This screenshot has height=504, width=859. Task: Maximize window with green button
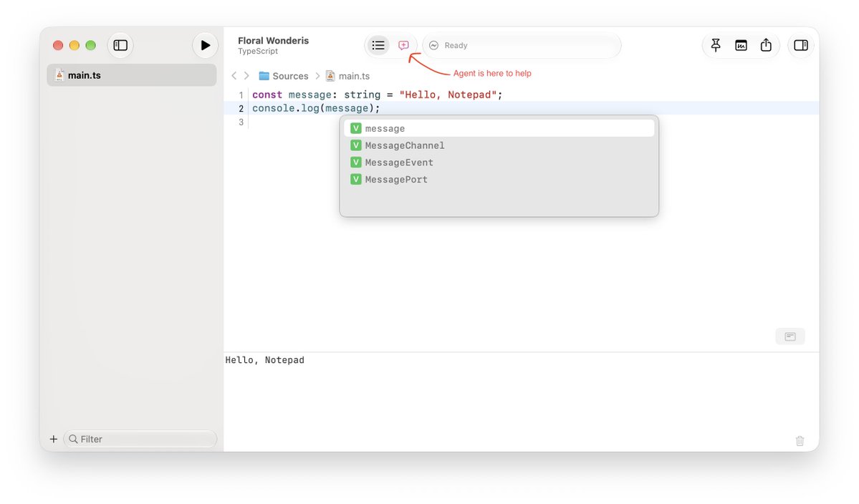click(91, 45)
